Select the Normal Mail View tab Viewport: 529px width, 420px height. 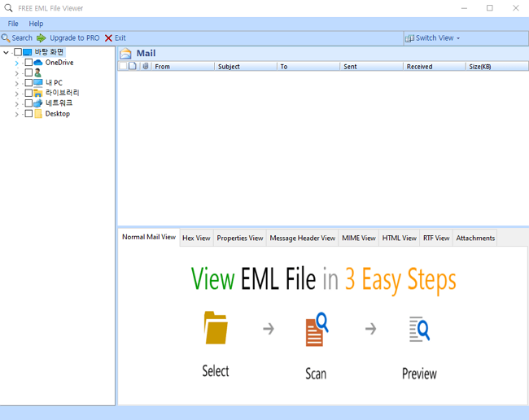click(x=149, y=237)
